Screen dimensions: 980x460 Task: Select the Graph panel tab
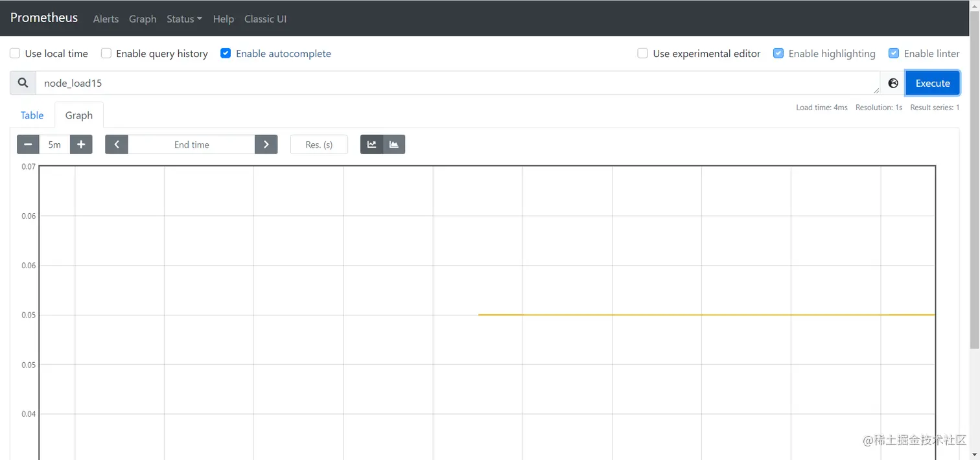click(79, 115)
